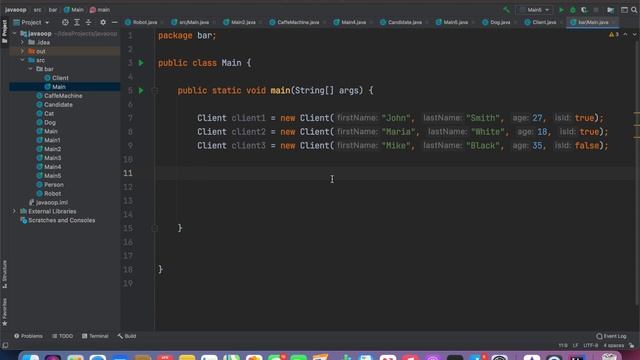This screenshot has width=640, height=360.
Task: Run the Main5 configuration with green play
Action: (561, 10)
